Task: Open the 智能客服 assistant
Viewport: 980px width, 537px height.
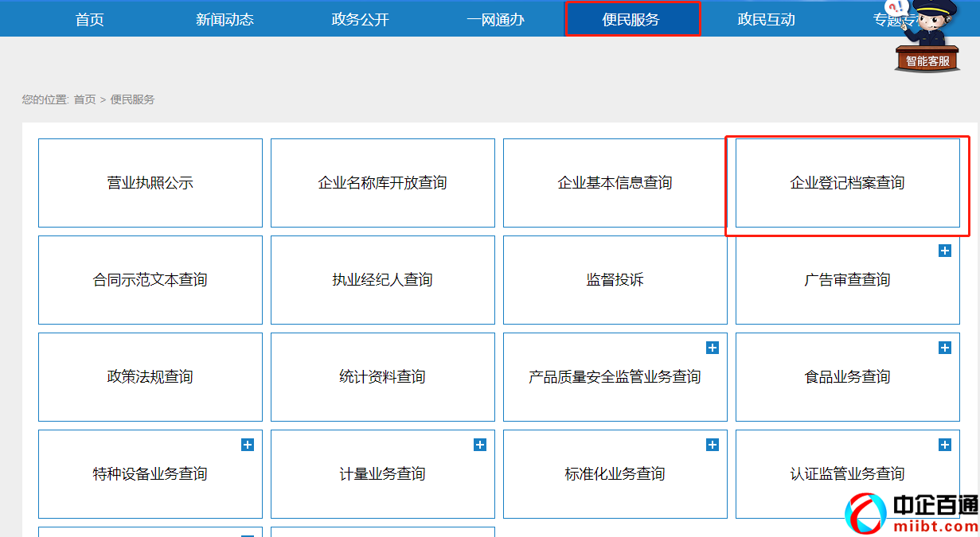Action: coord(926,58)
